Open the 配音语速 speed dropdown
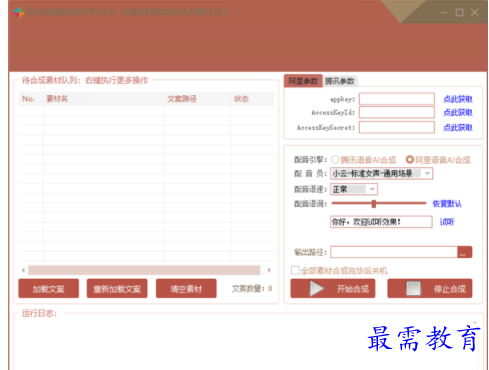 [x=354, y=189]
